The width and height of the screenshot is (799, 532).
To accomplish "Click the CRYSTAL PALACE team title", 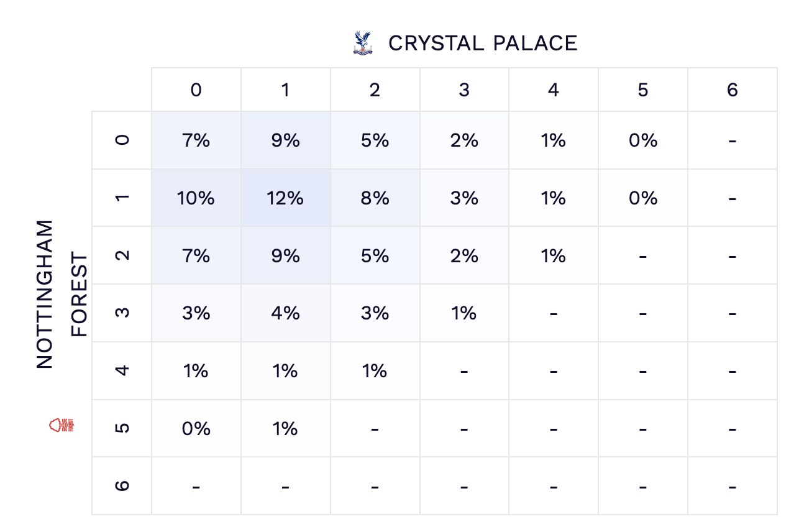I will pyautogui.click(x=483, y=44).
